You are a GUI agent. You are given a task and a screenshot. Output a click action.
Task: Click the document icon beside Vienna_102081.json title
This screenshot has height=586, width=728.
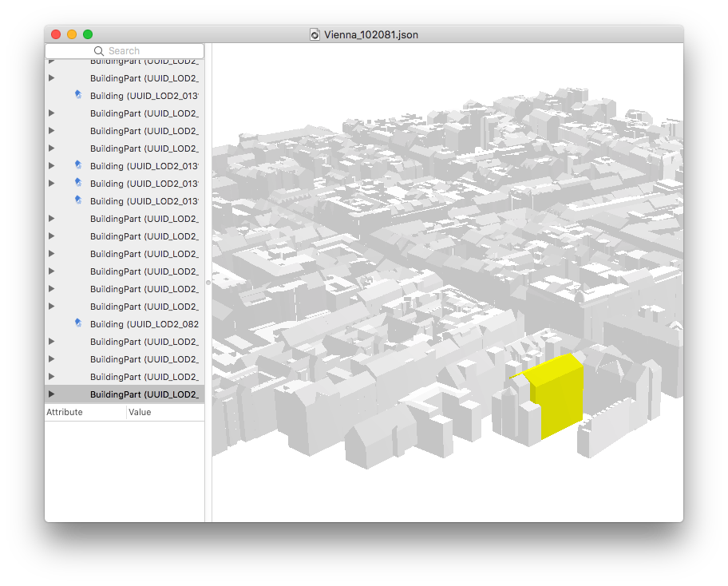point(315,34)
